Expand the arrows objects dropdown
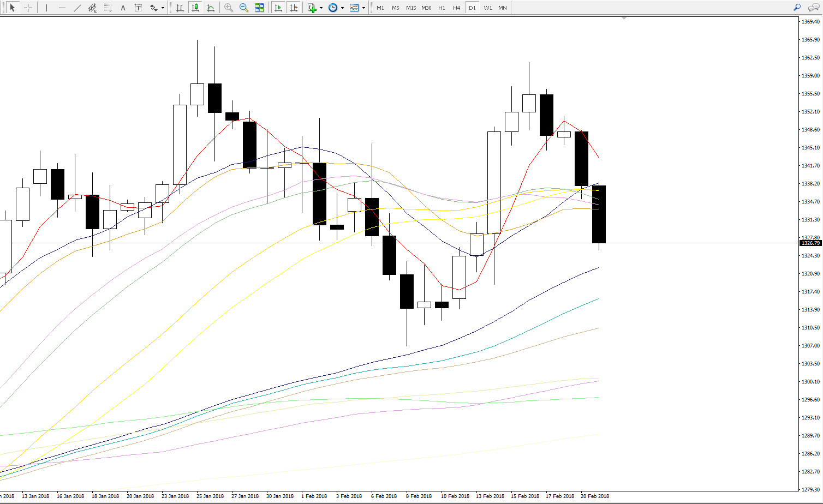Image resolution: width=823 pixels, height=504 pixels. pyautogui.click(x=163, y=8)
